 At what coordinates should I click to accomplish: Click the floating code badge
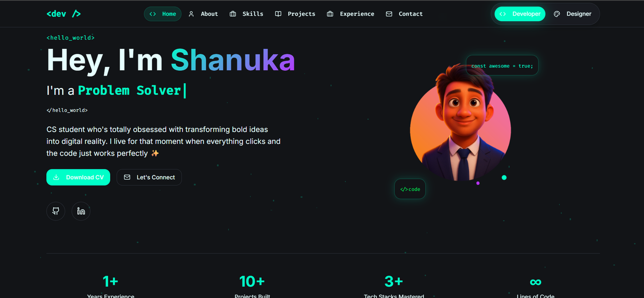(410, 189)
